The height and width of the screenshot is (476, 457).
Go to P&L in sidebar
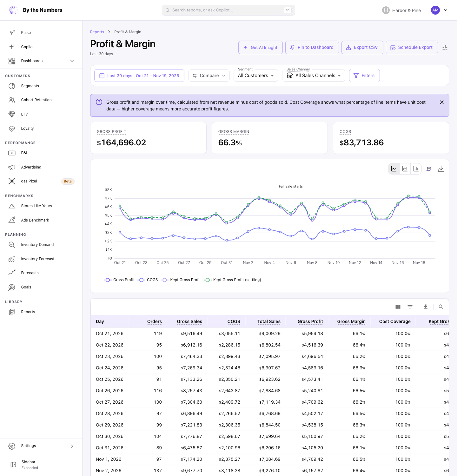(41, 153)
